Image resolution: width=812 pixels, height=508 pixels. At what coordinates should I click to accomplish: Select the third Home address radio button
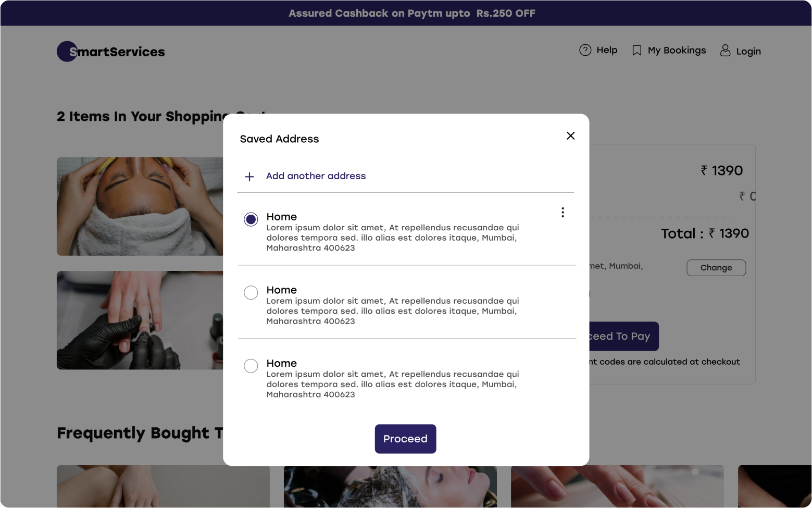[251, 366]
